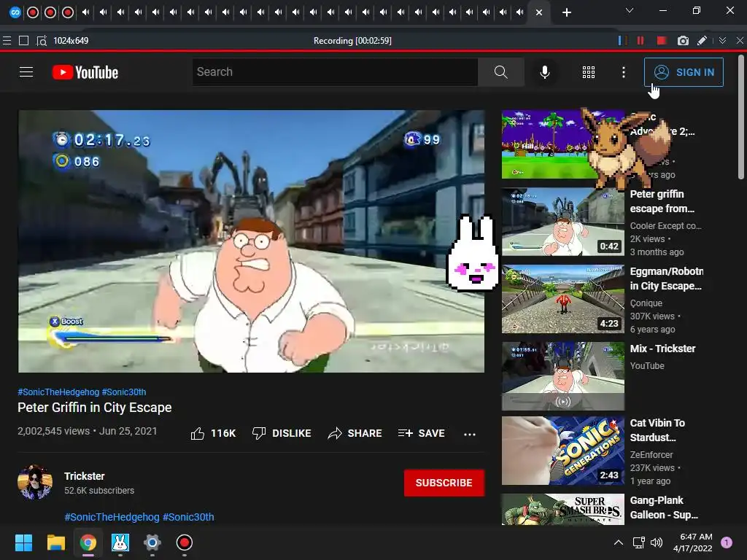Click the ZeEnforcer channel name

(651, 455)
